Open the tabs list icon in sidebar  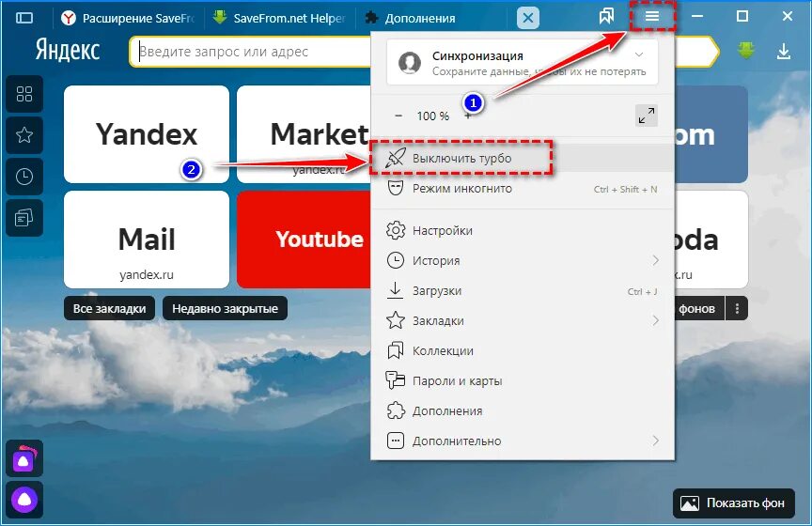coord(24,218)
